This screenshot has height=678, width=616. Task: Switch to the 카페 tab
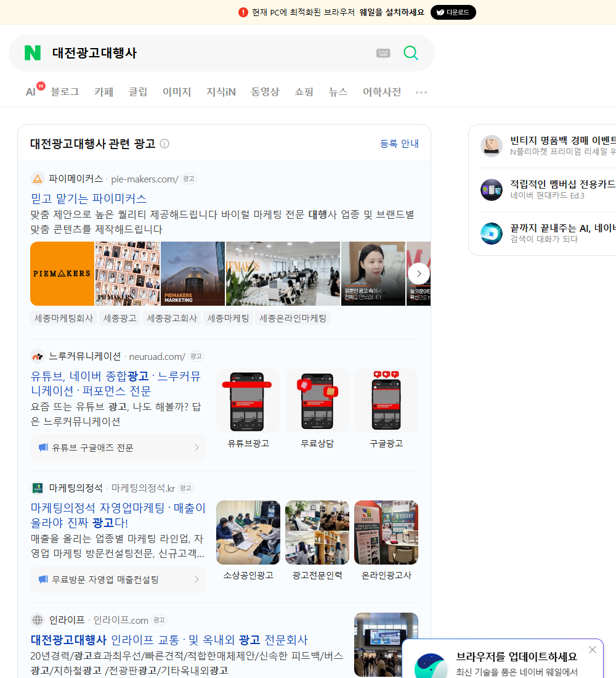pos(103,92)
